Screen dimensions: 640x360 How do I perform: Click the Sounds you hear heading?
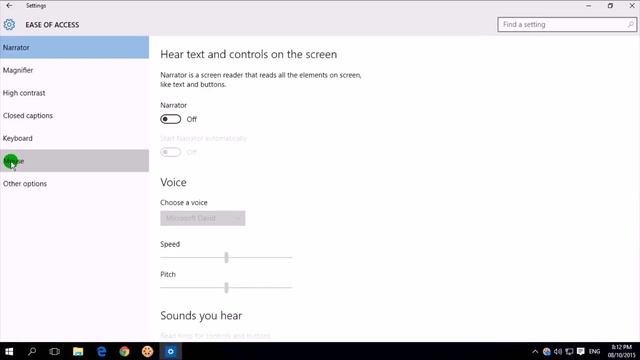click(201, 316)
